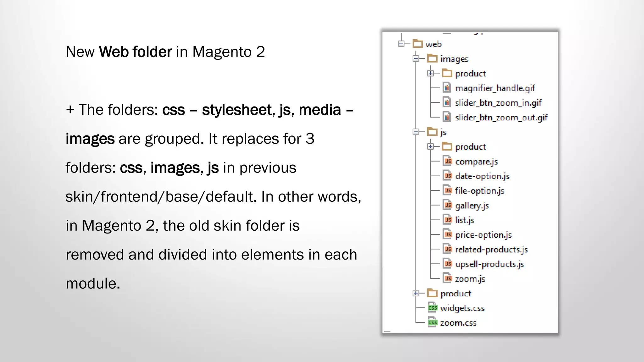Viewport: 644px width, 362px height.
Task: Click product folder icon under images
Action: coord(447,73)
